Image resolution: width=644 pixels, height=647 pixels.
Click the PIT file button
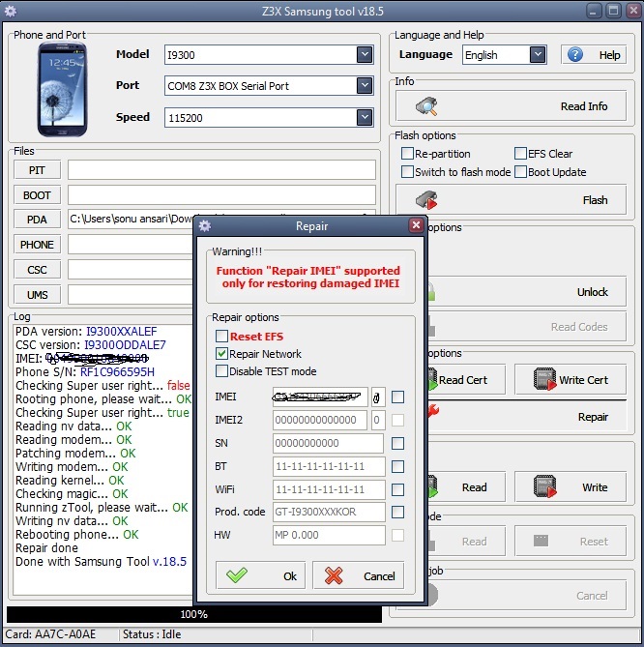point(37,170)
